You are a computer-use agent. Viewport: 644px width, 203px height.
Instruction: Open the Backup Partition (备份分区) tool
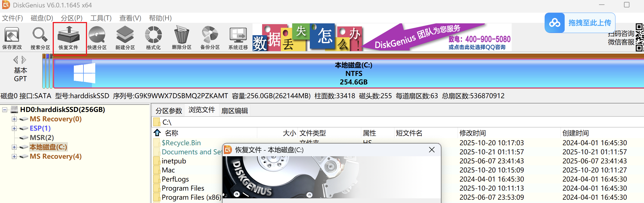point(210,38)
